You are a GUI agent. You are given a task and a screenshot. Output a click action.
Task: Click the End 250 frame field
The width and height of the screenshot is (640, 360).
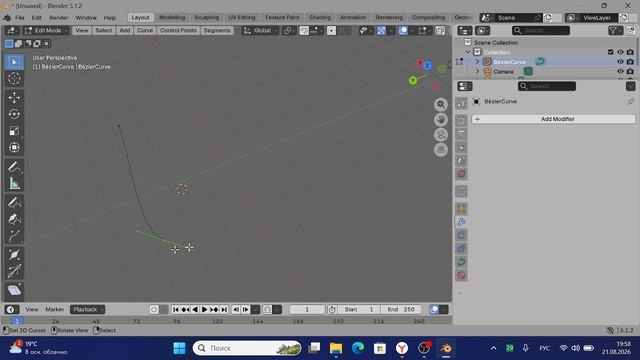[x=401, y=309]
